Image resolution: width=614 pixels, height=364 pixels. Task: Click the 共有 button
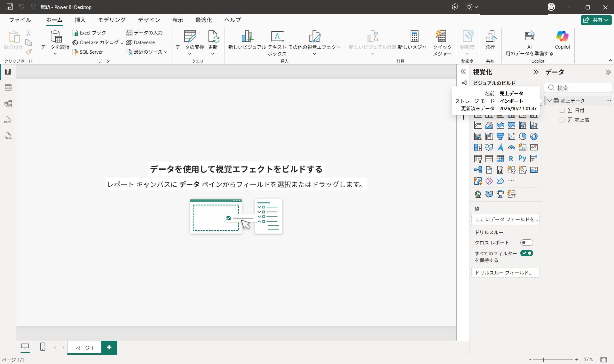tap(596, 20)
